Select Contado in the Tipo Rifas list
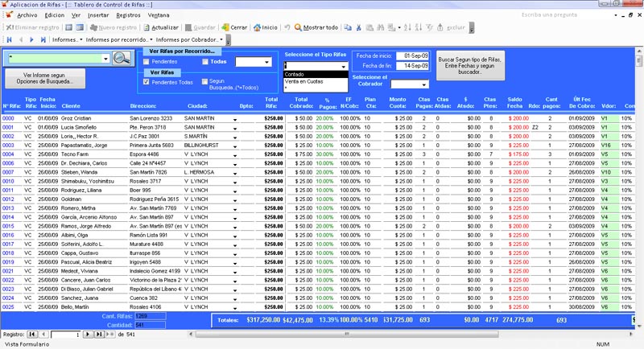644x349 pixels. click(316, 75)
